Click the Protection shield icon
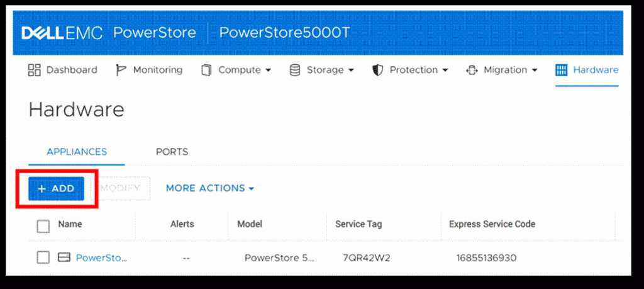The image size is (644, 289). point(377,71)
